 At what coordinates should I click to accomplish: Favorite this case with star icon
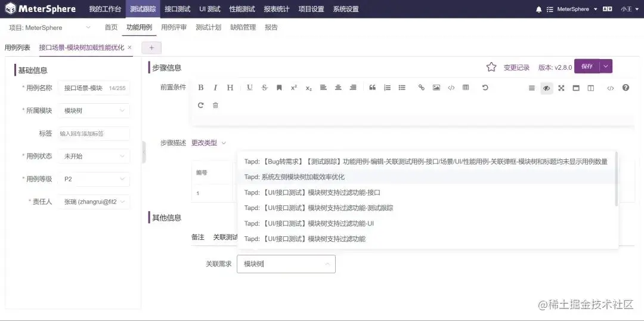[491, 67]
